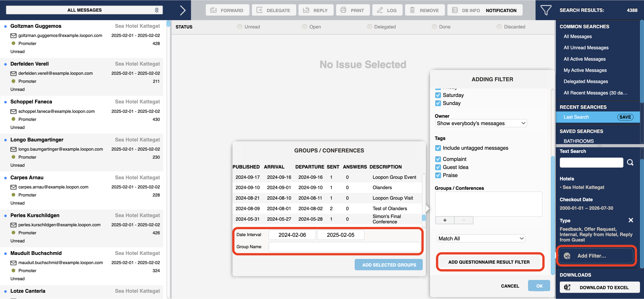The width and height of the screenshot is (644, 299).
Task: Click the groups list scrollbar thumb
Action: (423, 218)
